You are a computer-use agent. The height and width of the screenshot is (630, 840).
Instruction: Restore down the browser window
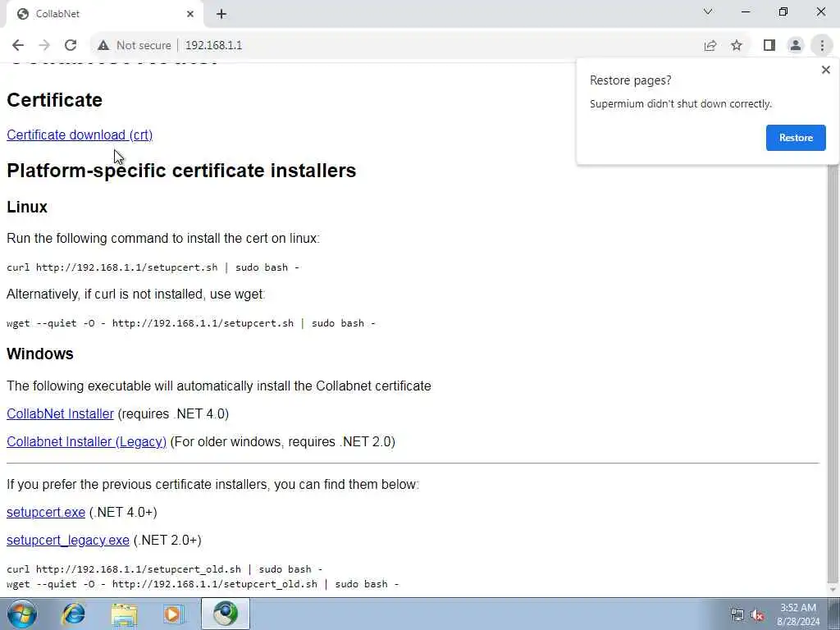(x=783, y=11)
